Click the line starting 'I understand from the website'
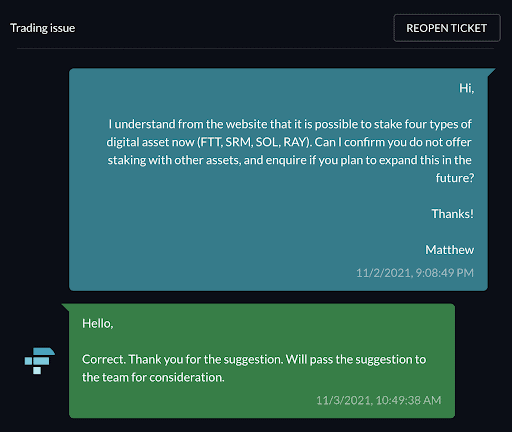512x432 pixels. (x=290, y=124)
